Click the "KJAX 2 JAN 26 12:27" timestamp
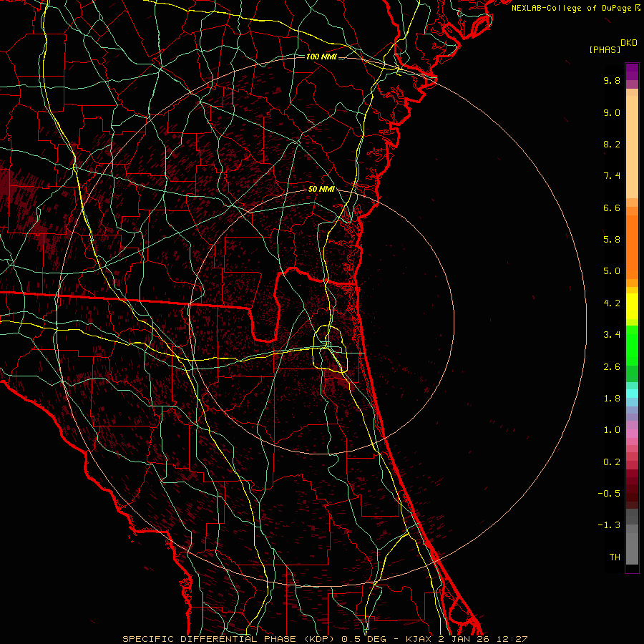Viewport: 644px width, 644px height. [x=467, y=639]
